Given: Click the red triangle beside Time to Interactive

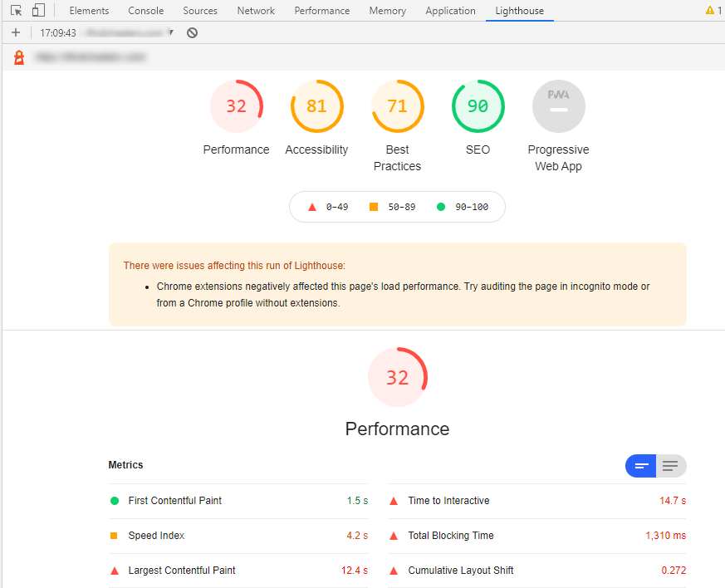Looking at the screenshot, I should tap(394, 501).
